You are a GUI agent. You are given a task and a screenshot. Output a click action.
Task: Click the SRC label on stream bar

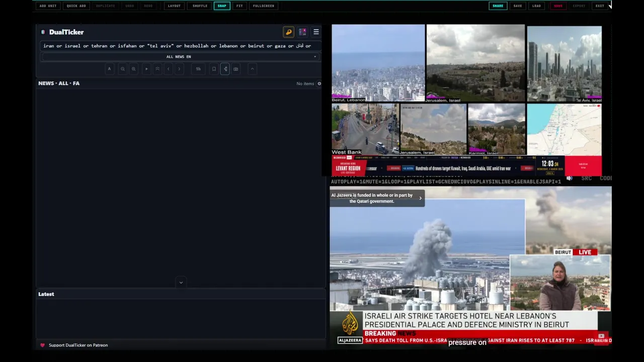tap(586, 178)
